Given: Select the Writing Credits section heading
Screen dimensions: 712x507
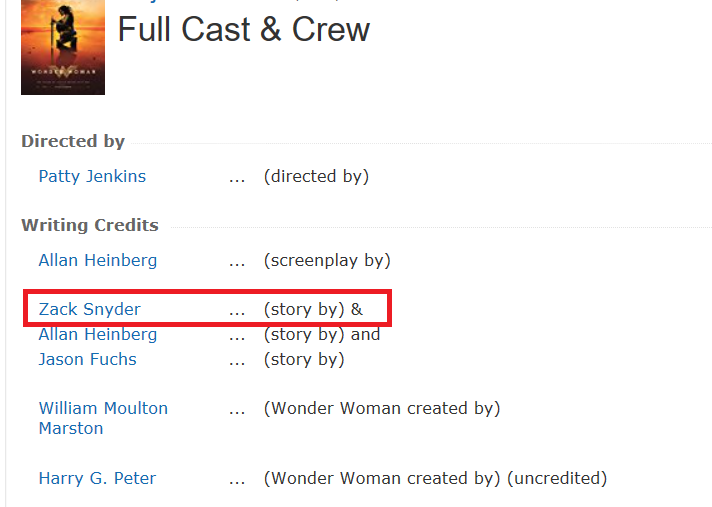Looking at the screenshot, I should coord(90,225).
